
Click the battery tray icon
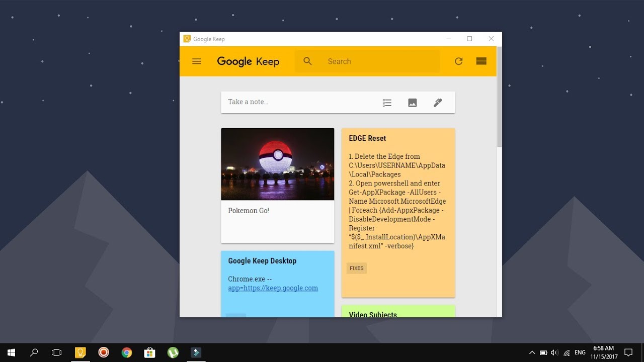coord(543,352)
